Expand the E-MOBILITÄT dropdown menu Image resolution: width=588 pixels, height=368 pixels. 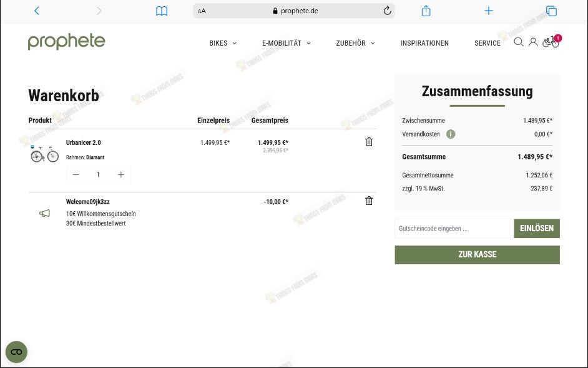pyautogui.click(x=286, y=43)
